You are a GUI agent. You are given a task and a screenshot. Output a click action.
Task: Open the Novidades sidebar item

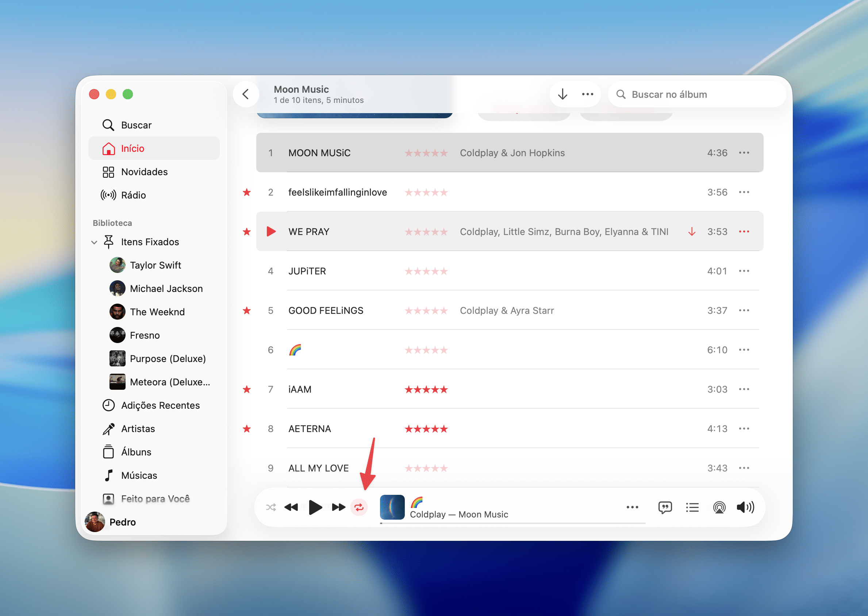(x=144, y=172)
